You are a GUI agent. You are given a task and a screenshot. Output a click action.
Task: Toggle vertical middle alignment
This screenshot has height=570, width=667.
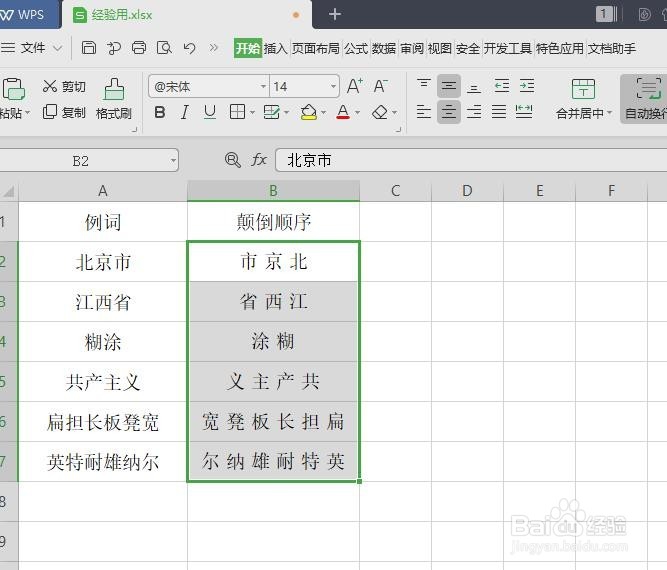tap(449, 86)
